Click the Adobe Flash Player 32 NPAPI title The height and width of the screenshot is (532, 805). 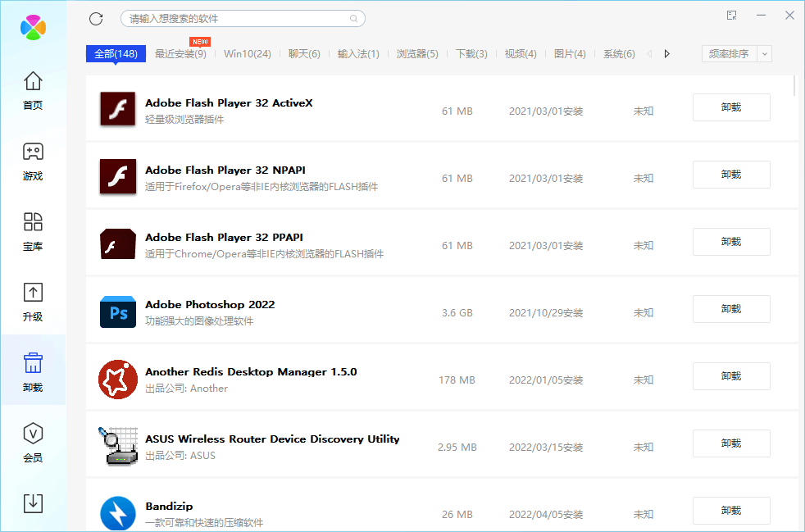click(x=225, y=170)
